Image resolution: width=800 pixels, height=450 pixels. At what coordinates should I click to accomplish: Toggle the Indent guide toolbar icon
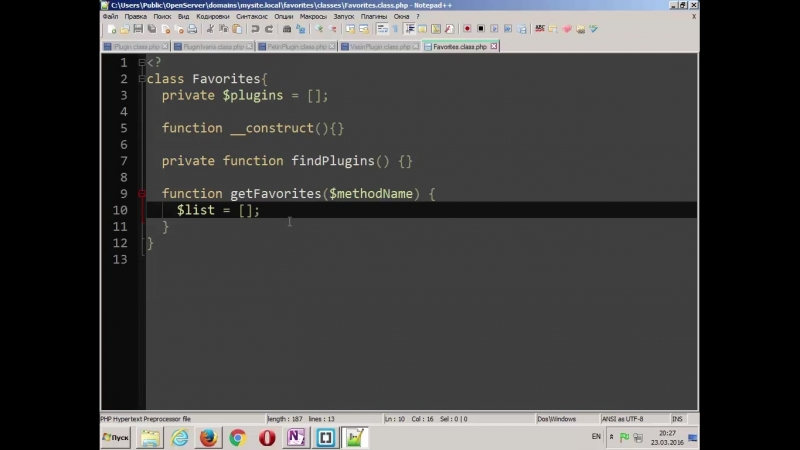point(409,29)
